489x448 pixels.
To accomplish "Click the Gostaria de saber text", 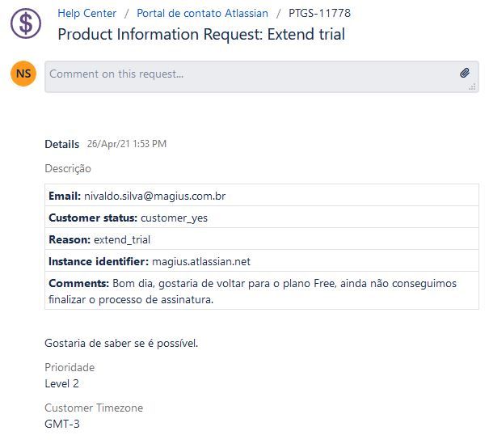I will 121,344.
